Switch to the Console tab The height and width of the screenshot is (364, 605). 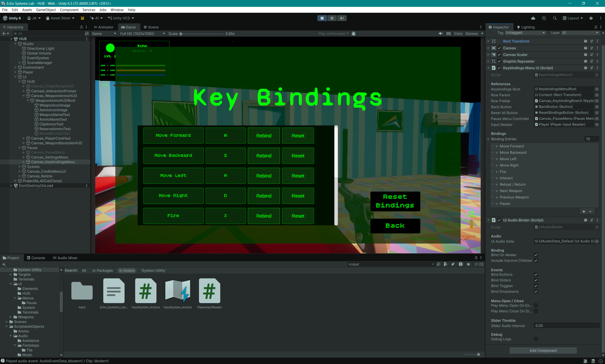click(x=36, y=258)
